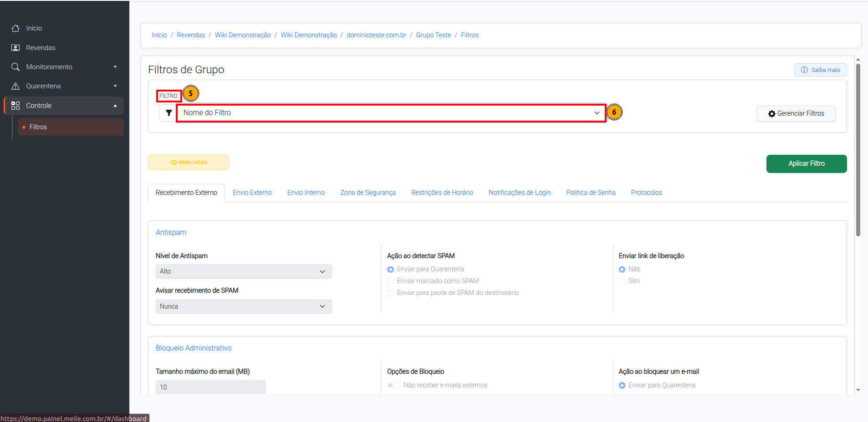Go to Revendas in the breadcrumb
This screenshot has height=422, width=868.
tap(191, 35)
